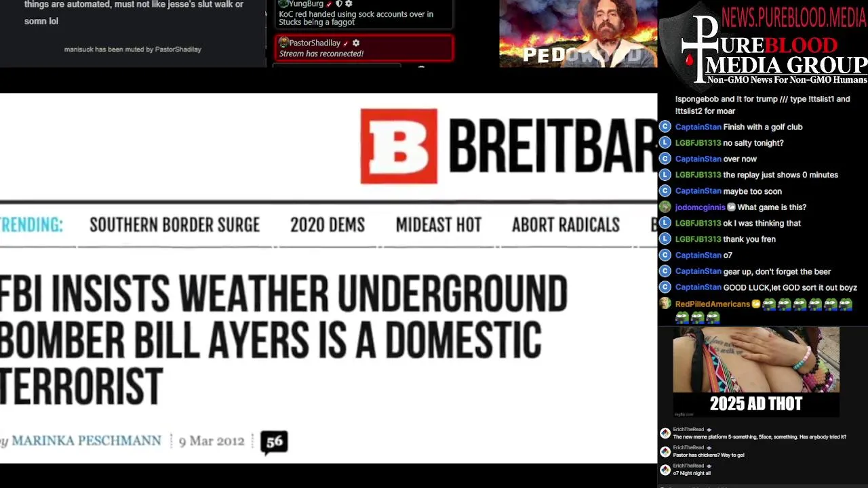Viewport: 868px width, 488px height.
Task: Click the 'Stream has reconnected!' alert text
Action: point(321,54)
